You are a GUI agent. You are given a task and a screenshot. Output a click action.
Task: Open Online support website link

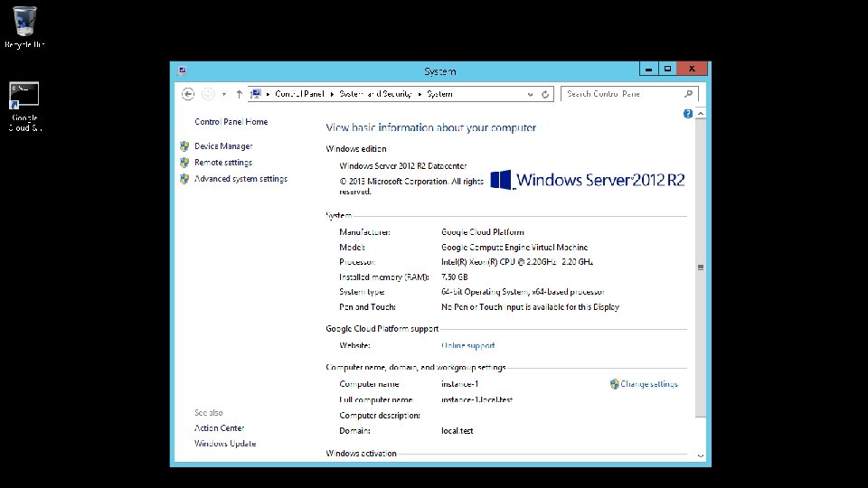coord(467,346)
